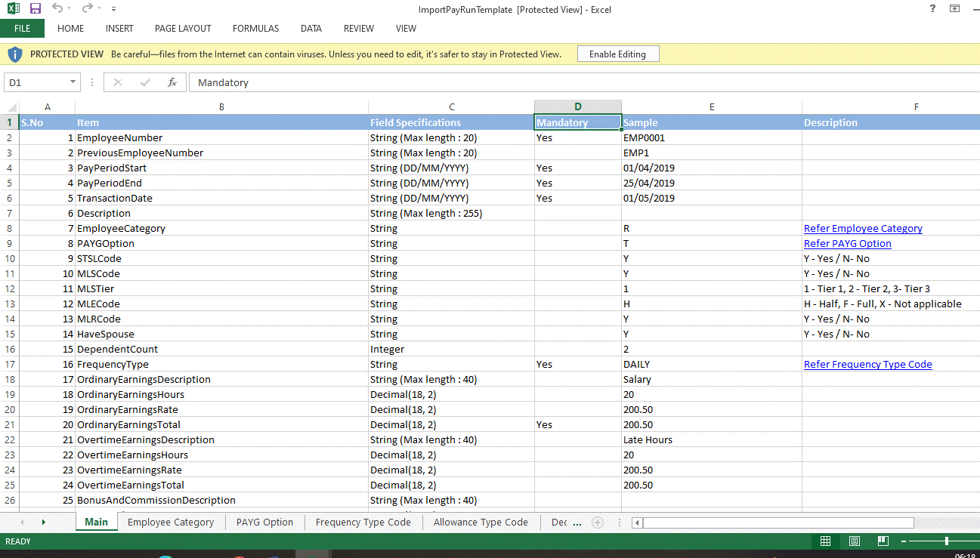The width and height of the screenshot is (980, 558).
Task: Click Integer field specification cell
Action: point(451,349)
